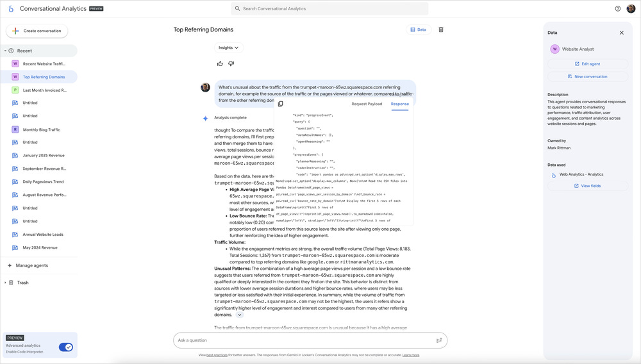Click the January 2025 Revenue icon
The height and width of the screenshot is (364, 641).
click(15, 156)
